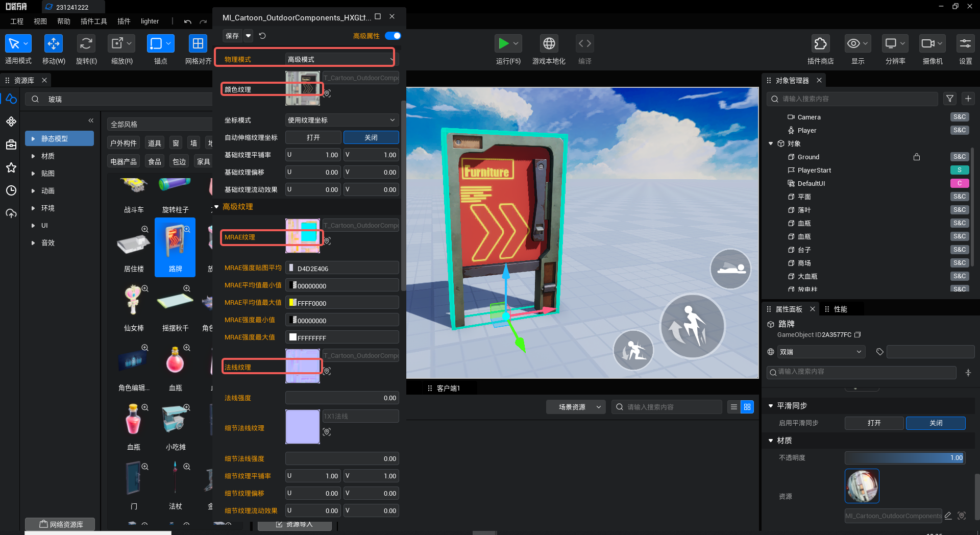Toggle the S&C tag on Camera row
Image resolution: width=980 pixels, height=535 pixels.
point(960,117)
